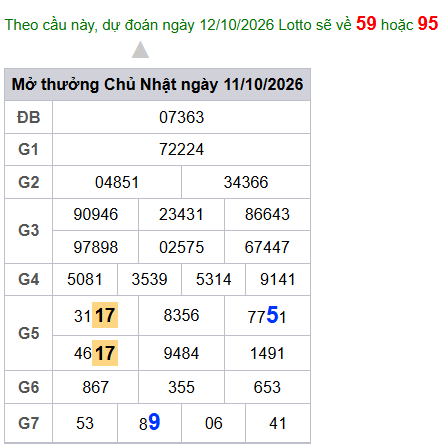Select G4 number 9141
The height and width of the screenshot is (447, 447).
click(278, 279)
